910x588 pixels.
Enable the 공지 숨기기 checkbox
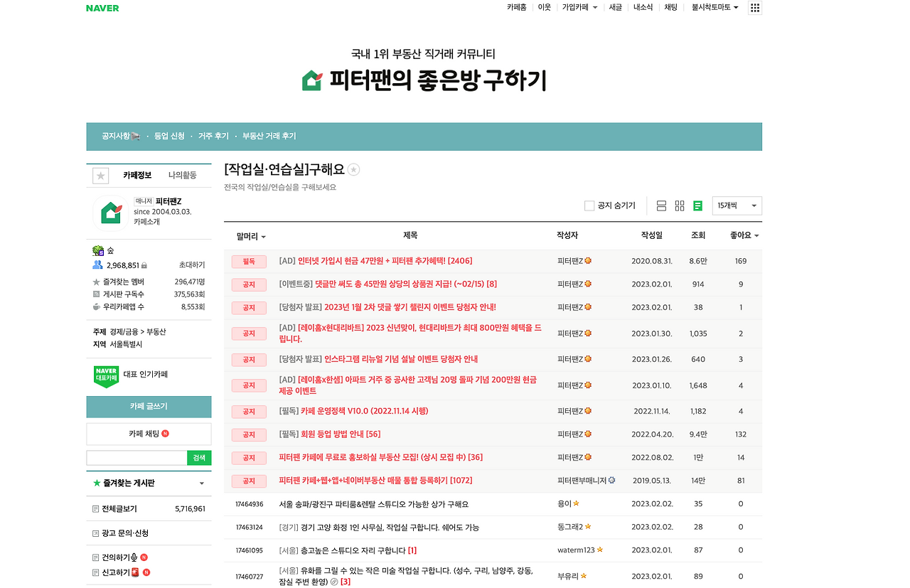pyautogui.click(x=589, y=205)
